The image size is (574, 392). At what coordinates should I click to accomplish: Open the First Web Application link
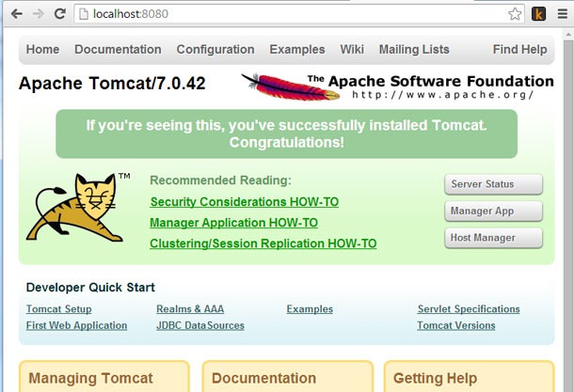(x=76, y=325)
